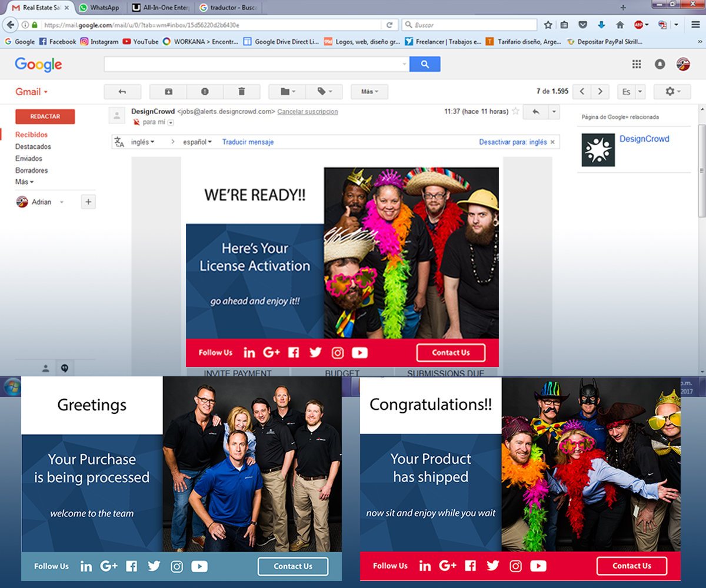The width and height of the screenshot is (706, 588).
Task: Show older message with next arrow
Action: point(600,92)
